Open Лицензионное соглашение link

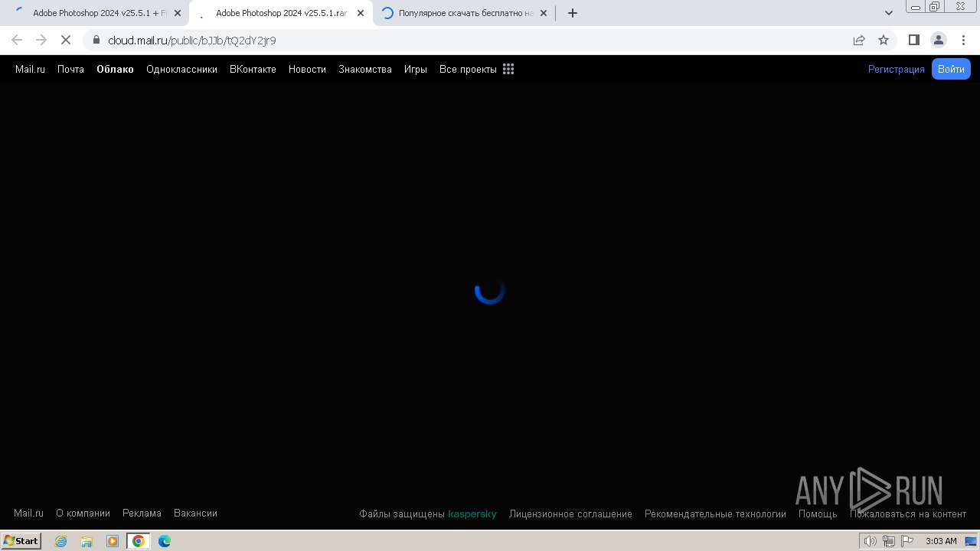(x=570, y=514)
